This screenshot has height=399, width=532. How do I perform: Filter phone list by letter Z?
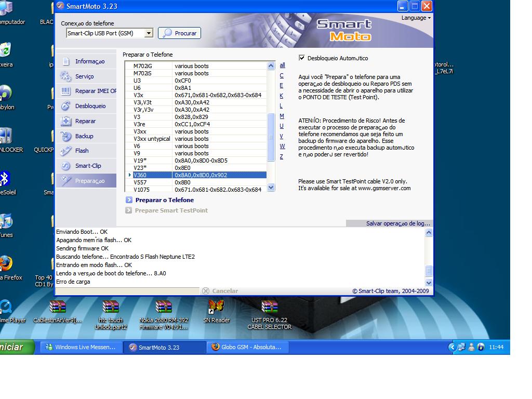click(281, 156)
